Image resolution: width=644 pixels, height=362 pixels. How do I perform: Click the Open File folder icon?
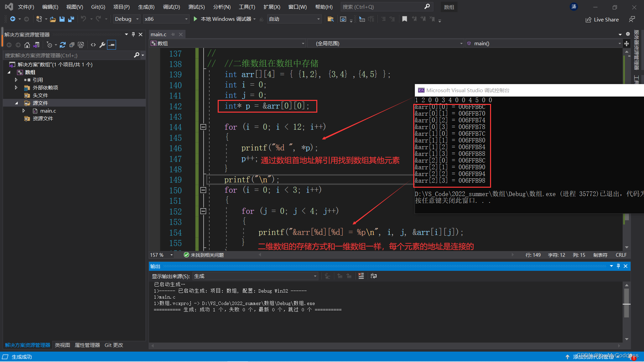(53, 19)
